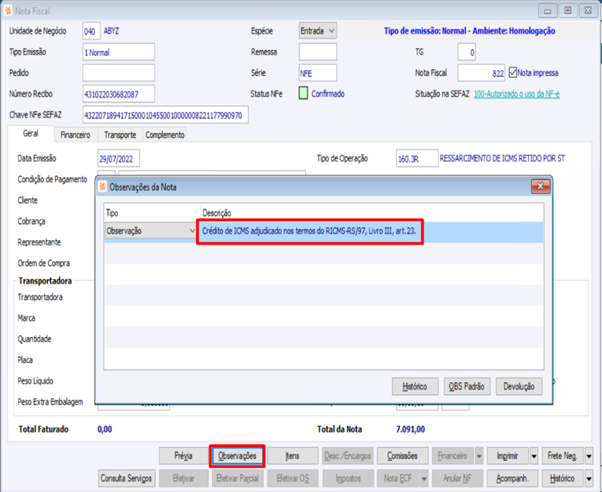Click the Consulta Serviços button
The height and width of the screenshot is (492, 602).
pos(127,479)
